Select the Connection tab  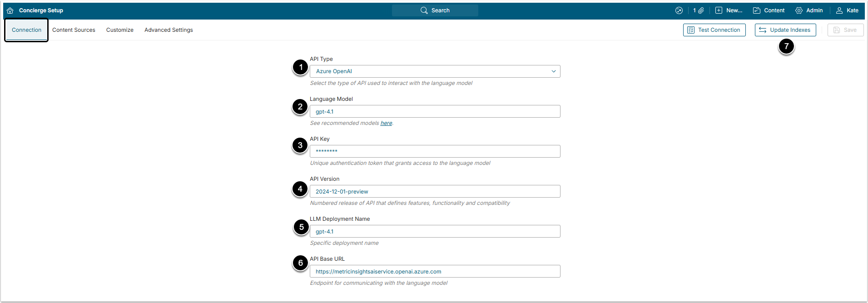pos(26,30)
